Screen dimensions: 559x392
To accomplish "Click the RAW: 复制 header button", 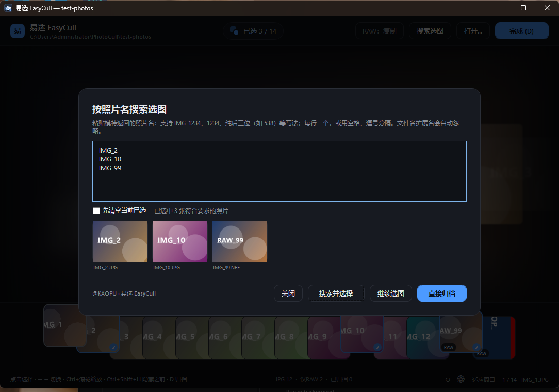I will [x=380, y=31].
